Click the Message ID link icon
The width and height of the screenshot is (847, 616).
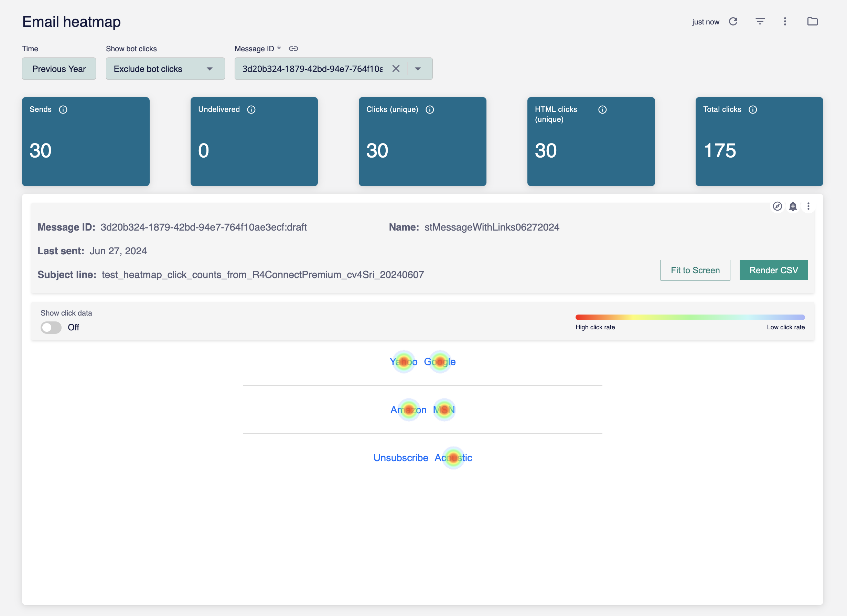click(293, 49)
